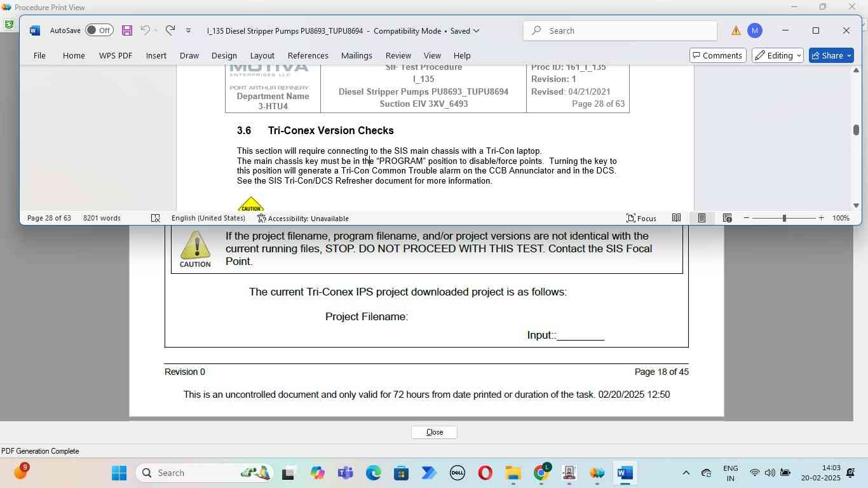
Task: Save the document with floppy icon
Action: (127, 30)
